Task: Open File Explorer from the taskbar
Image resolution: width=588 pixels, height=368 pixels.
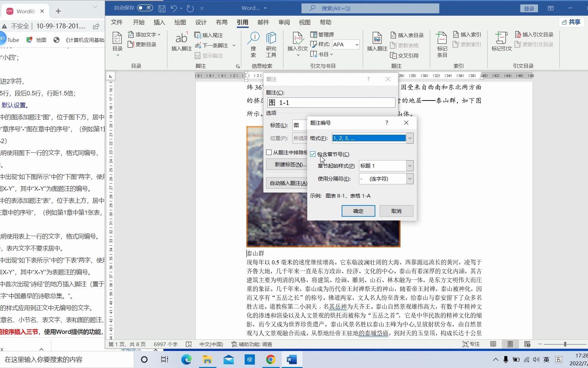Action: click(207, 359)
